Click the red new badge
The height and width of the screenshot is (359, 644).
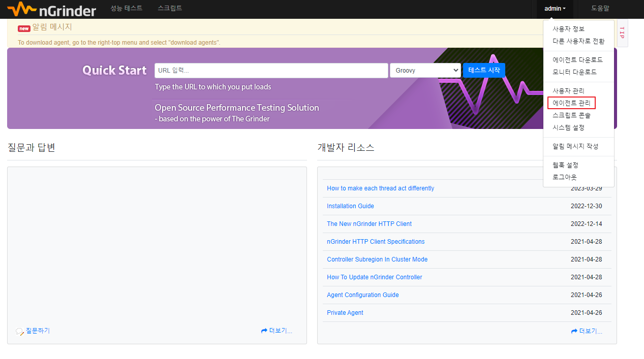(x=24, y=28)
